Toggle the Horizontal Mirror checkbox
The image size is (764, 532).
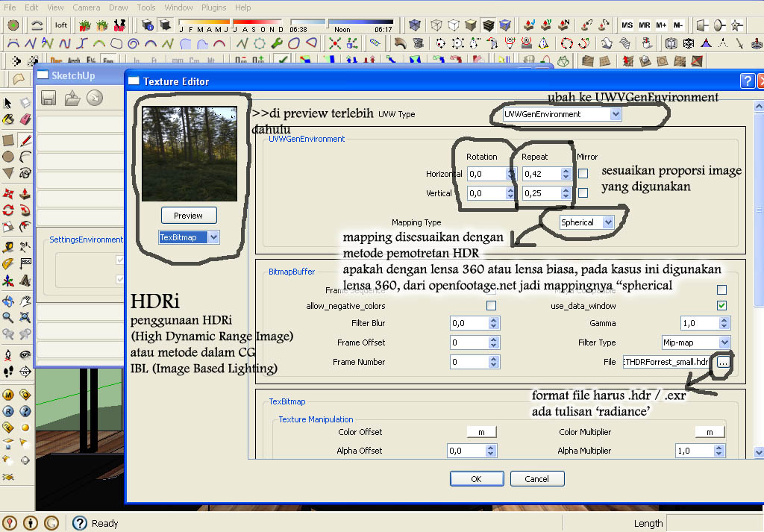click(x=583, y=173)
